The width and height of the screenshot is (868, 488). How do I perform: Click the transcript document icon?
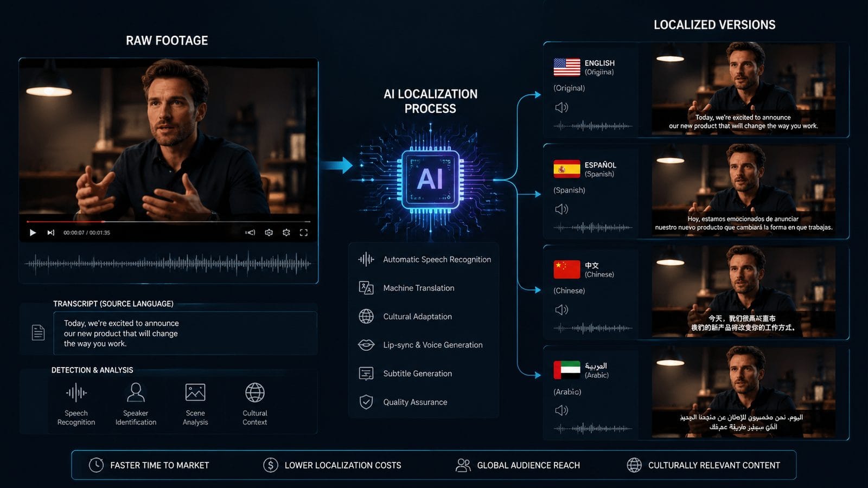(x=38, y=332)
